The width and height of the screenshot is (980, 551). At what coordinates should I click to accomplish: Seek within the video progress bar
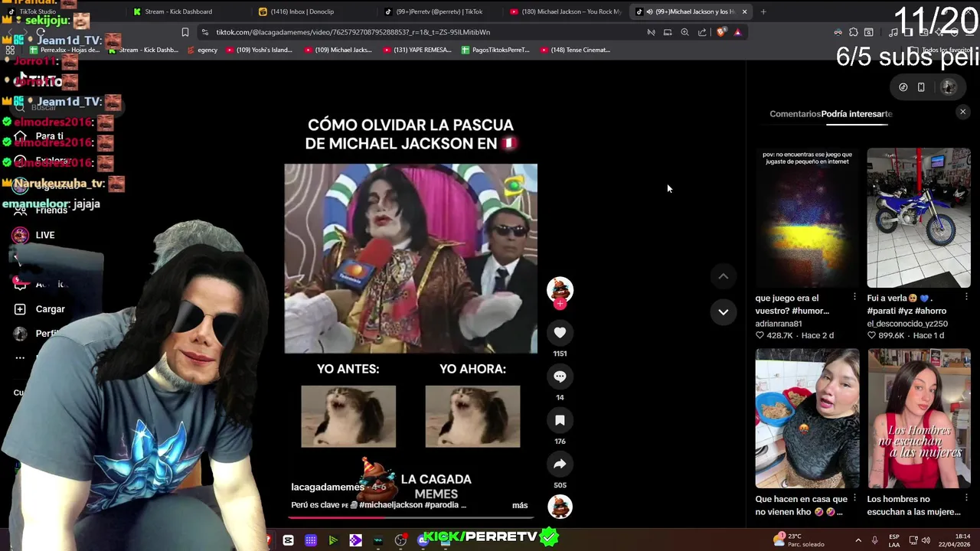(x=410, y=518)
